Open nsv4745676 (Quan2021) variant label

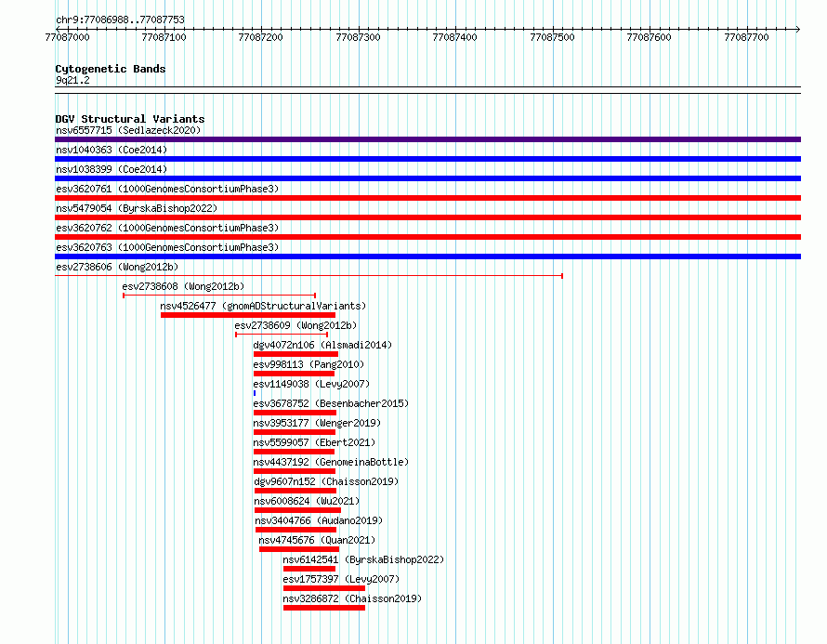[317, 540]
